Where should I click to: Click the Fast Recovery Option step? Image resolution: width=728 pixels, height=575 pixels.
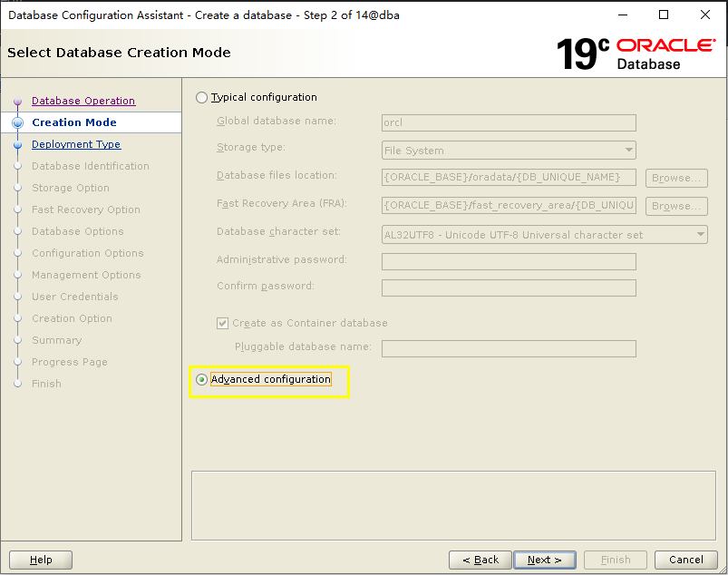coord(86,210)
